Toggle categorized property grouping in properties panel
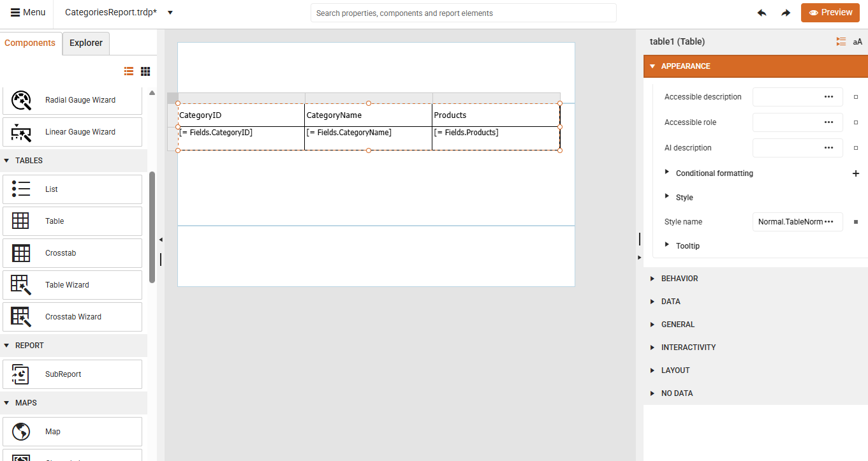 click(x=841, y=41)
